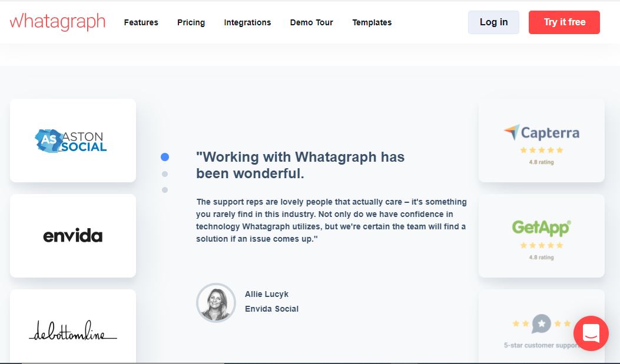Viewport: 620px width, 364px height.
Task: Select the first testimonial dot
Action: [165, 157]
